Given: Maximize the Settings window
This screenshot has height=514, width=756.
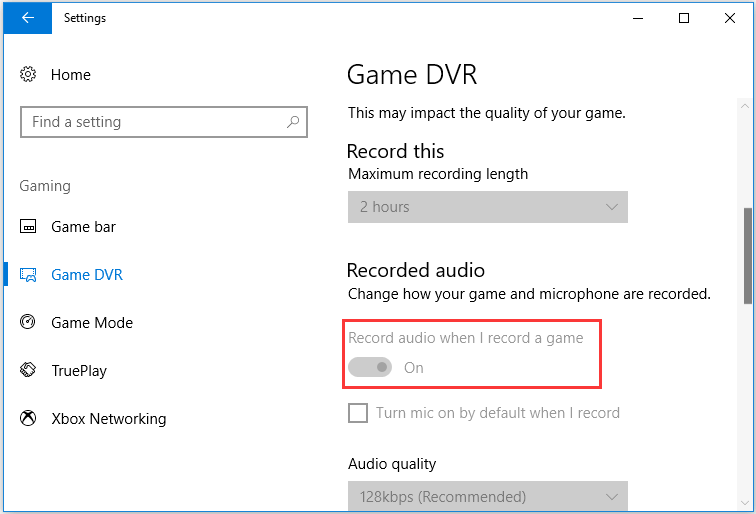Looking at the screenshot, I should 684,18.
